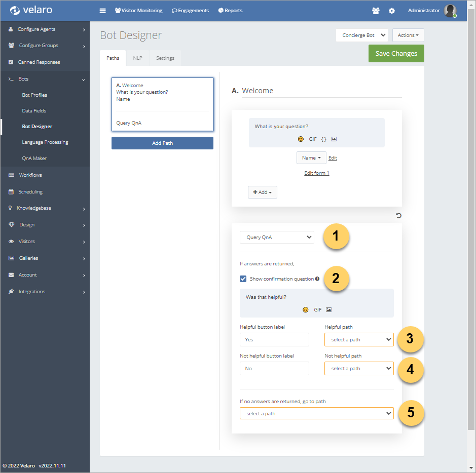The width and height of the screenshot is (476, 473).
Task: Click the agents group icon in top bar
Action: [376, 11]
